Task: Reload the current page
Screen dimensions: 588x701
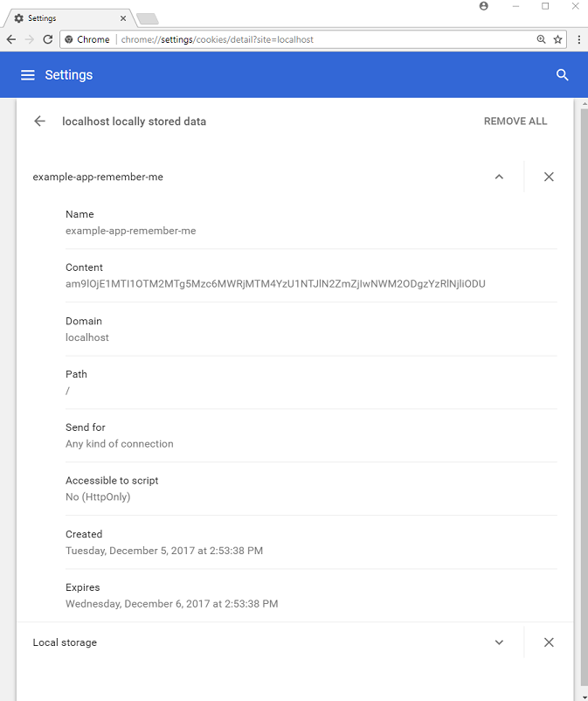Action: tap(47, 39)
